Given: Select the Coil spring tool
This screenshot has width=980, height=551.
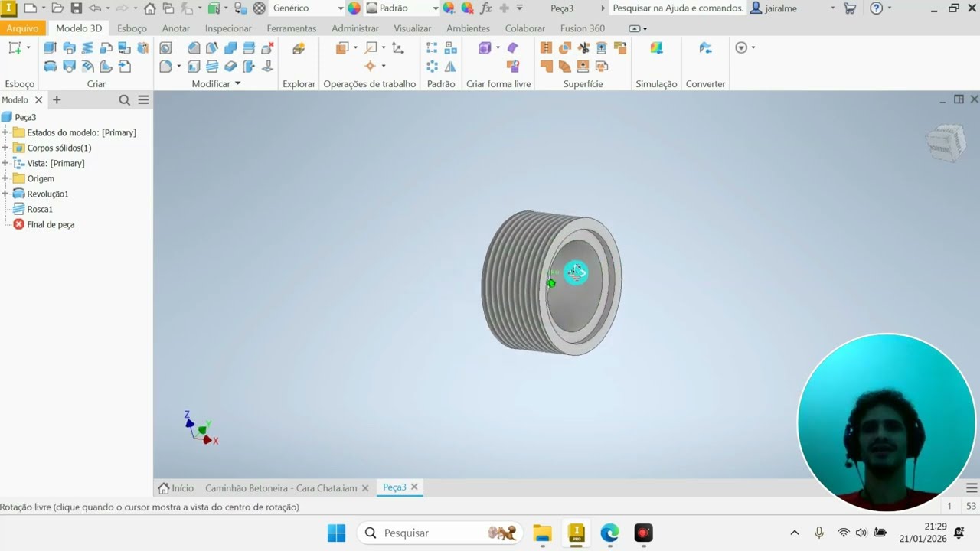Looking at the screenshot, I should (87, 48).
